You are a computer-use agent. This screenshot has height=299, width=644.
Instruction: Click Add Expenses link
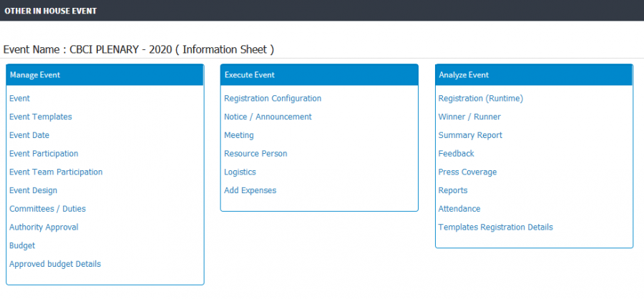click(250, 190)
